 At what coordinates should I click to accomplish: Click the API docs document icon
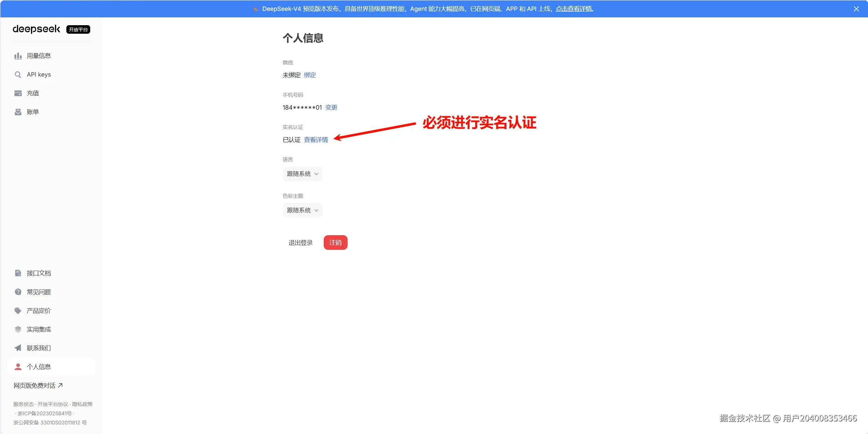[18, 273]
